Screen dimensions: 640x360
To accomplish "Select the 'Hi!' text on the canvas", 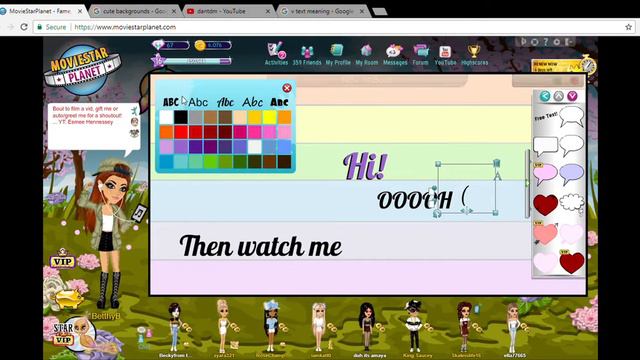I will 364,166.
